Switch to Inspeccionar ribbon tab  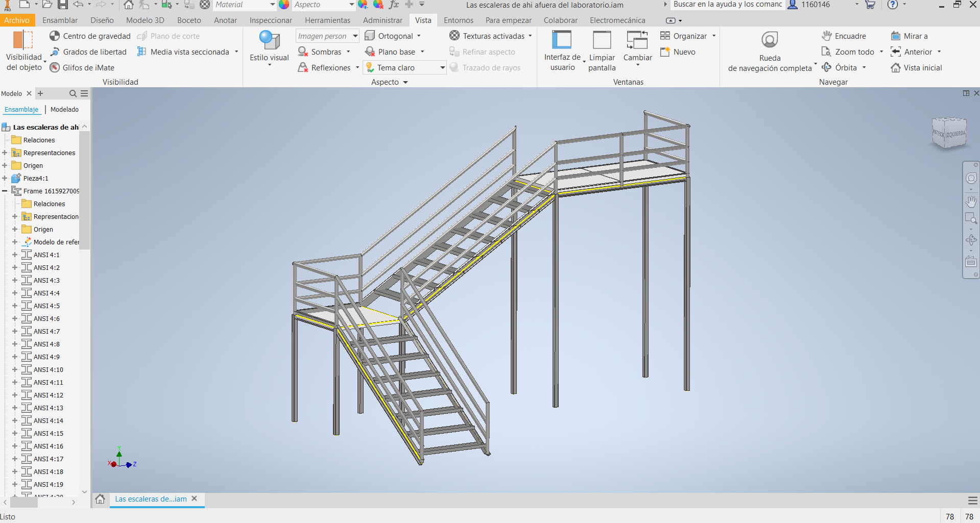(x=271, y=20)
